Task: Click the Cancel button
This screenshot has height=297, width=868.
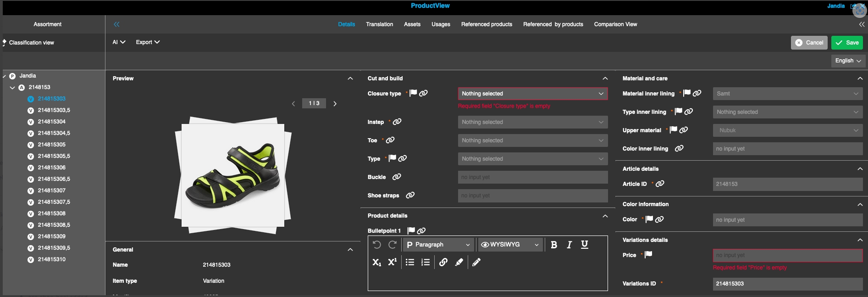Action: pos(809,43)
